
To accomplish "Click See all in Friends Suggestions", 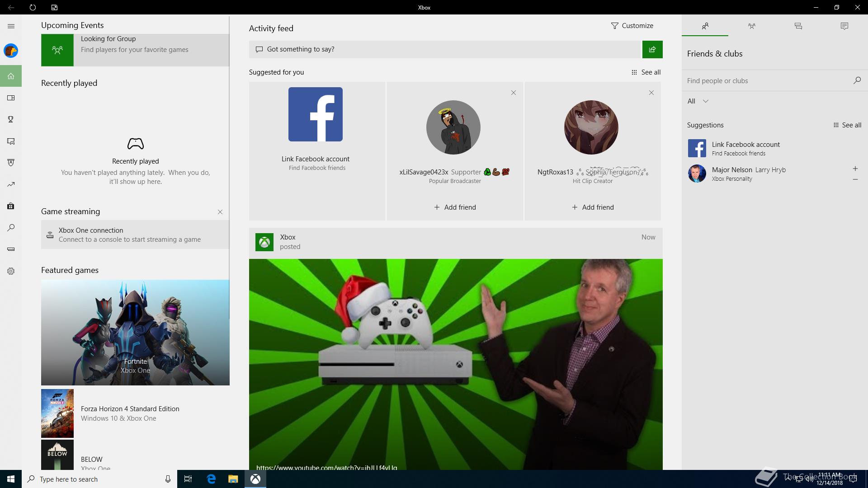I will tap(847, 125).
